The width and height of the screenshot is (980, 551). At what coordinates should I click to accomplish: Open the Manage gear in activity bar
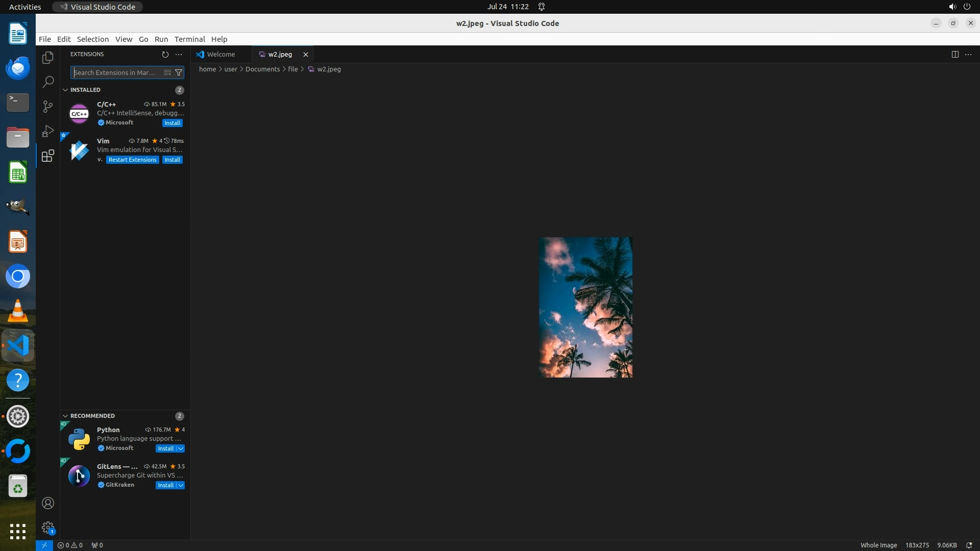tap(48, 528)
